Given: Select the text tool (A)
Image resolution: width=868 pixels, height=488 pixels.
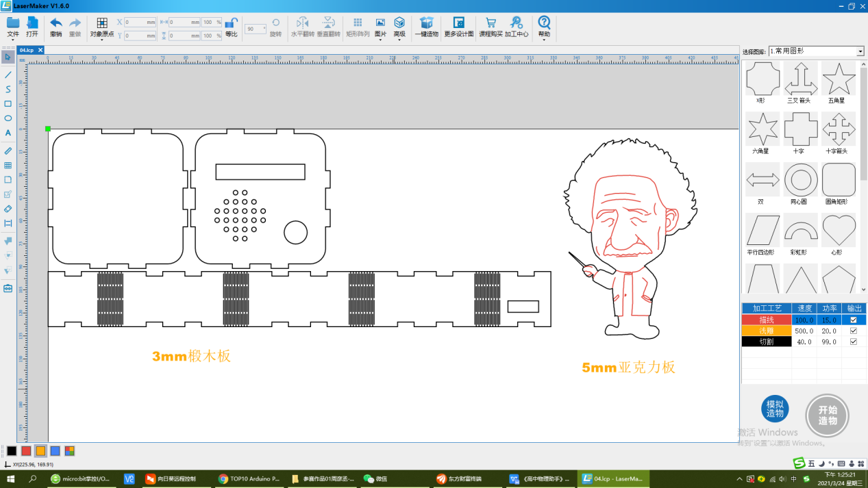Looking at the screenshot, I should [8, 133].
